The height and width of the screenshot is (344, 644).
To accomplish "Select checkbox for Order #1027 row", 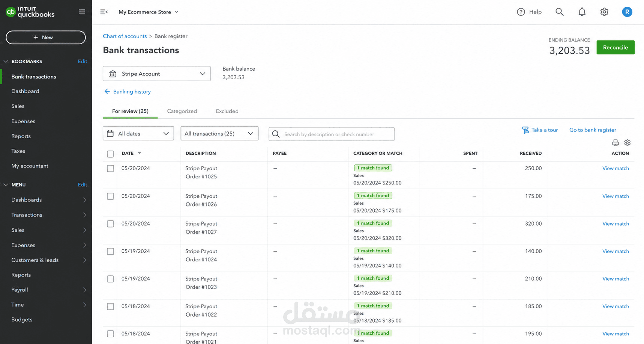I will (110, 224).
